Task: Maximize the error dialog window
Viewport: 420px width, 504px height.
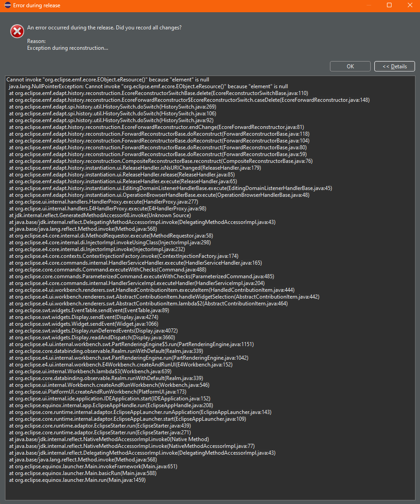Action: tap(389, 5)
